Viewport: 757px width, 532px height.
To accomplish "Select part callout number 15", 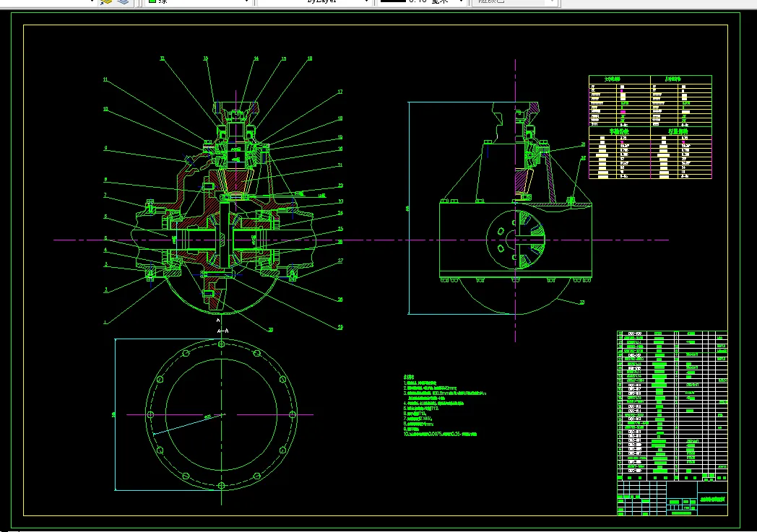I will click(x=283, y=58).
